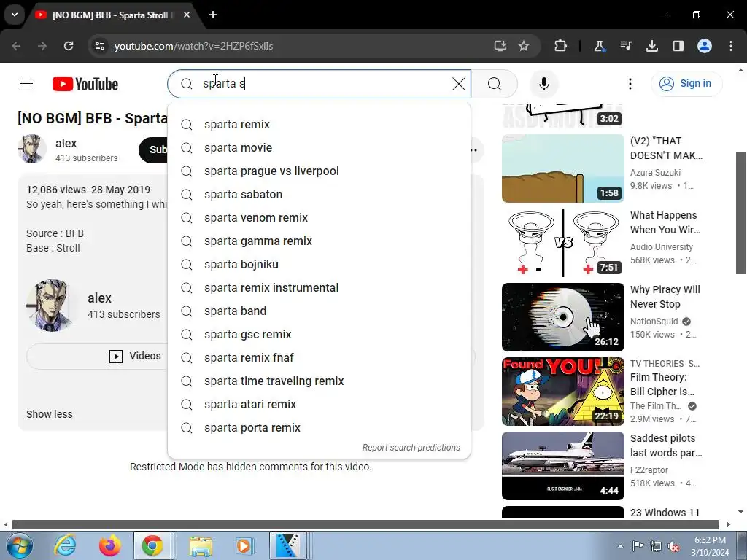Open 'Why Piracy Will Never Stop' thumbnail
747x560 pixels.
pyautogui.click(x=562, y=317)
